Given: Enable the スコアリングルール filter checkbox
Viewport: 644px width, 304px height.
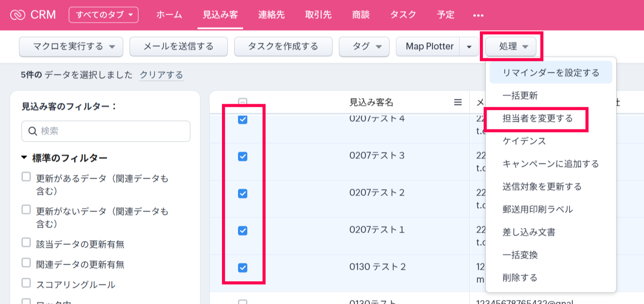Looking at the screenshot, I should (26, 282).
